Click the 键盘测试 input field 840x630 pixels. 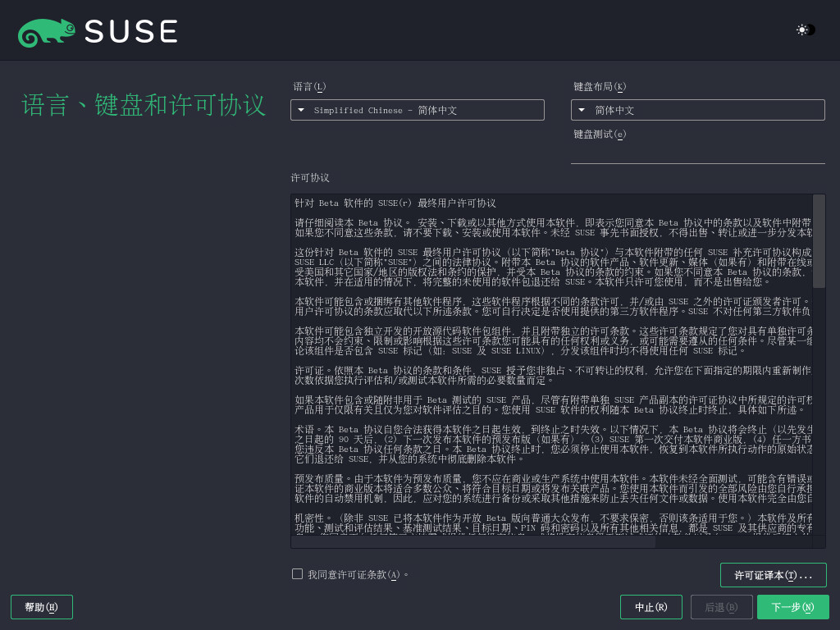697,153
